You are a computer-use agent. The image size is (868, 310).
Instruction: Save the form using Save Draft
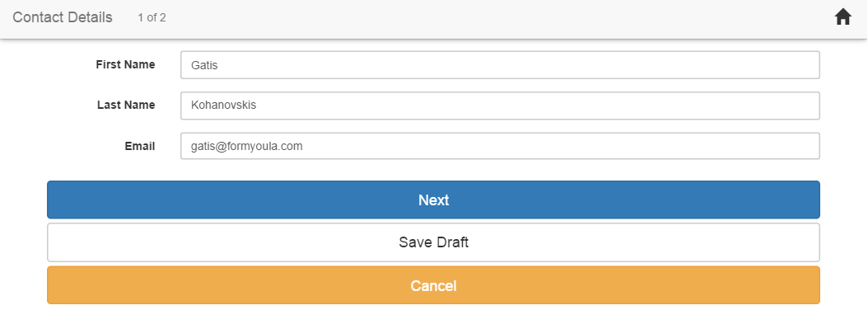tap(433, 242)
